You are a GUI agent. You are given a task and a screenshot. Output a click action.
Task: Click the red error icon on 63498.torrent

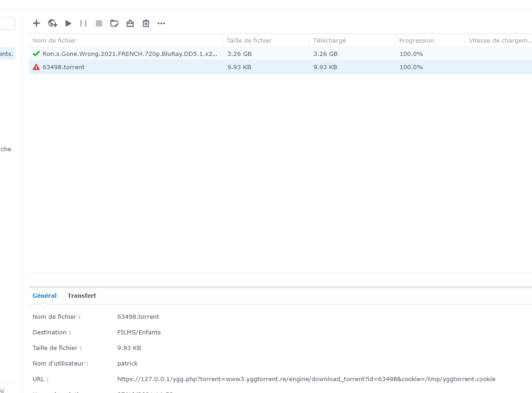click(36, 67)
